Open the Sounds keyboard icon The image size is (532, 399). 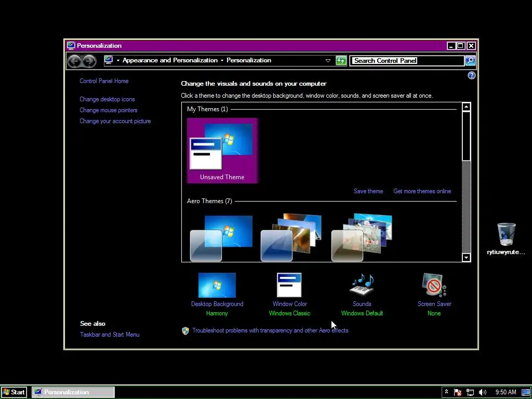click(x=362, y=284)
